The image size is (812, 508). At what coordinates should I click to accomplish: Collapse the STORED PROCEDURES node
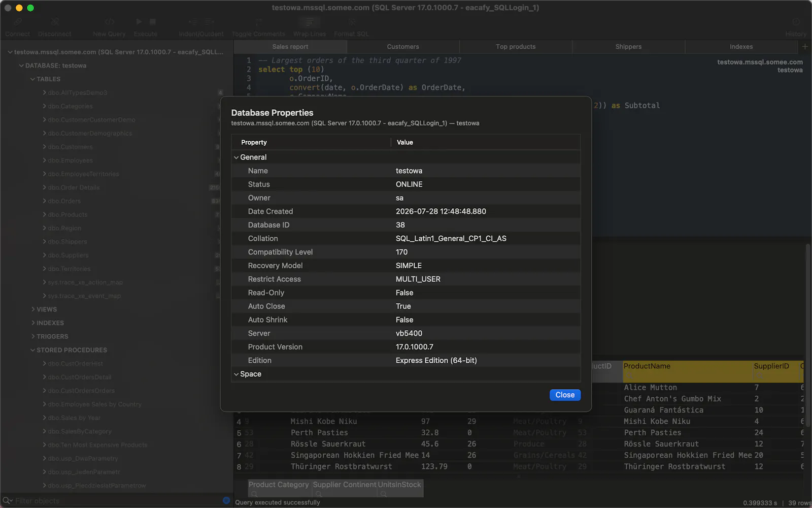coord(32,350)
